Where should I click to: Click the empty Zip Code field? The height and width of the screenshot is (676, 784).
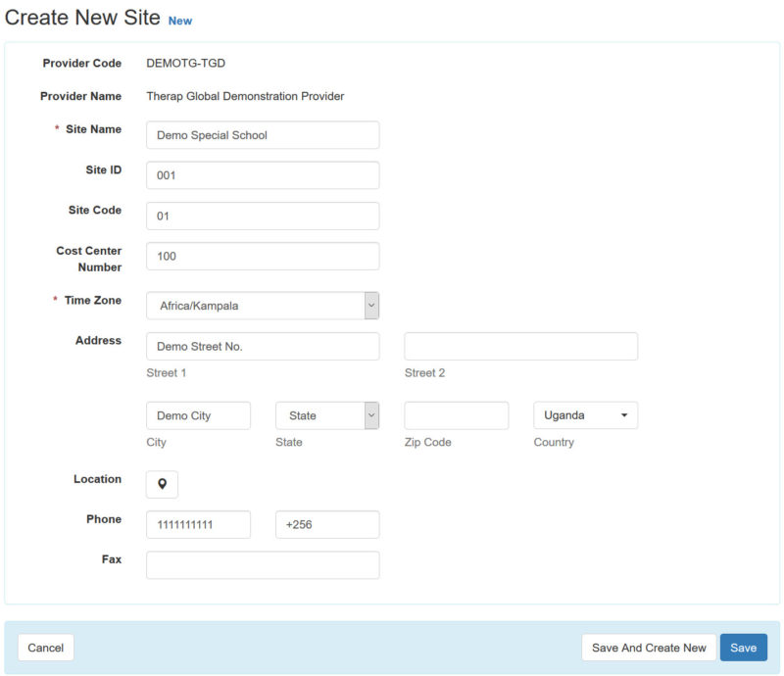pos(457,415)
